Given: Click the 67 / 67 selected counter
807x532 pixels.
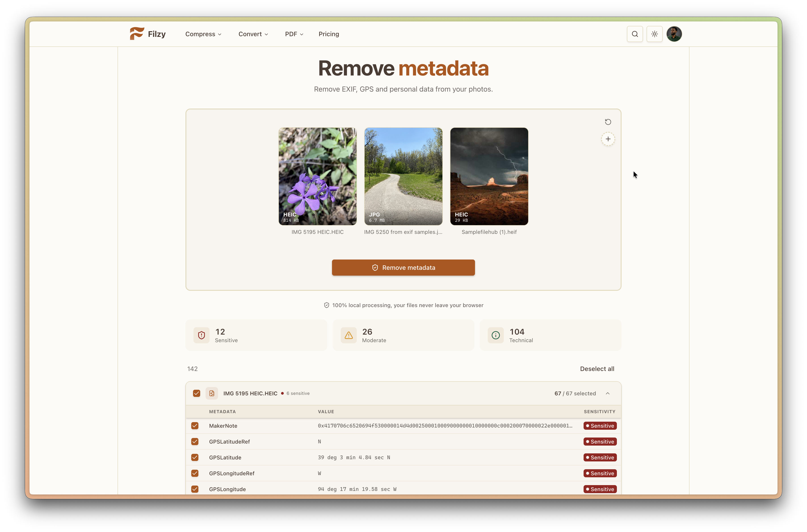Looking at the screenshot, I should [575, 393].
